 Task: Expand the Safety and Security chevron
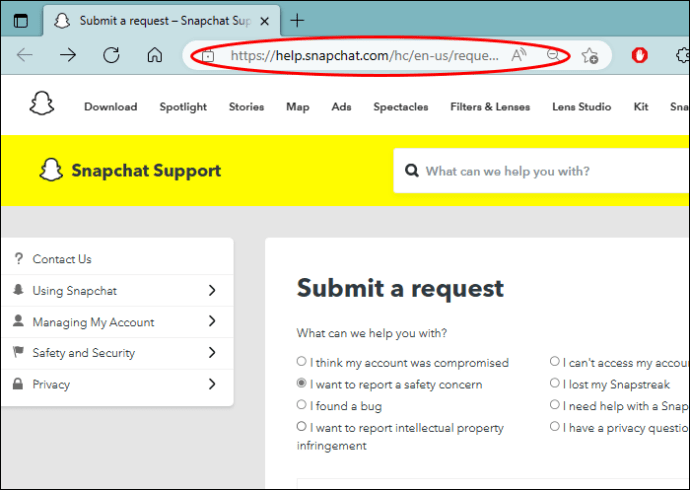212,352
